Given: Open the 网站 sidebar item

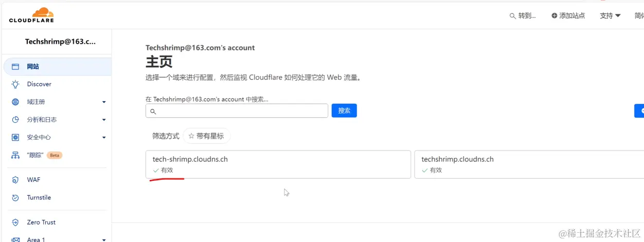Looking at the screenshot, I should coord(57,66).
